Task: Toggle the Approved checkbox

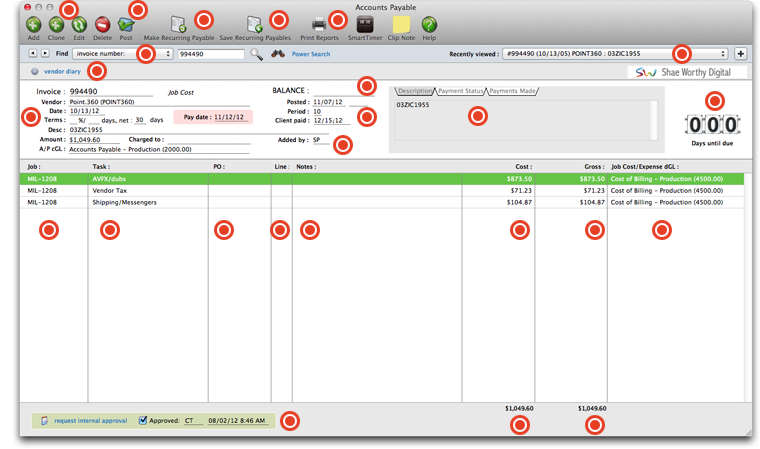Action: 143,421
